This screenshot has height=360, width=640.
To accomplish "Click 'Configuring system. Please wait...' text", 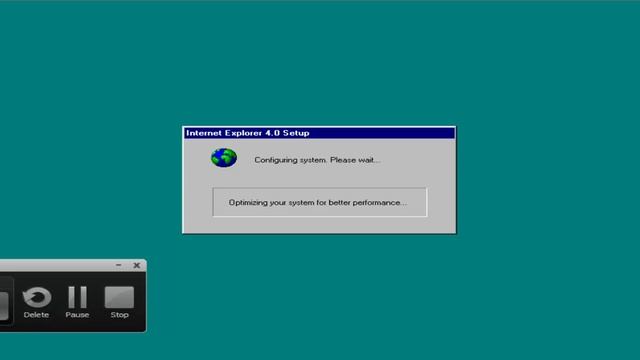I will tap(317, 160).
